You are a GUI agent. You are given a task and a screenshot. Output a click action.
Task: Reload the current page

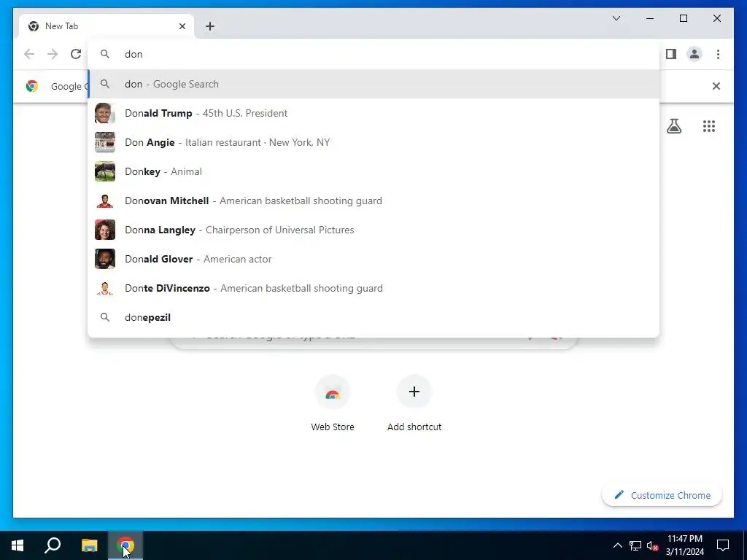[76, 54]
